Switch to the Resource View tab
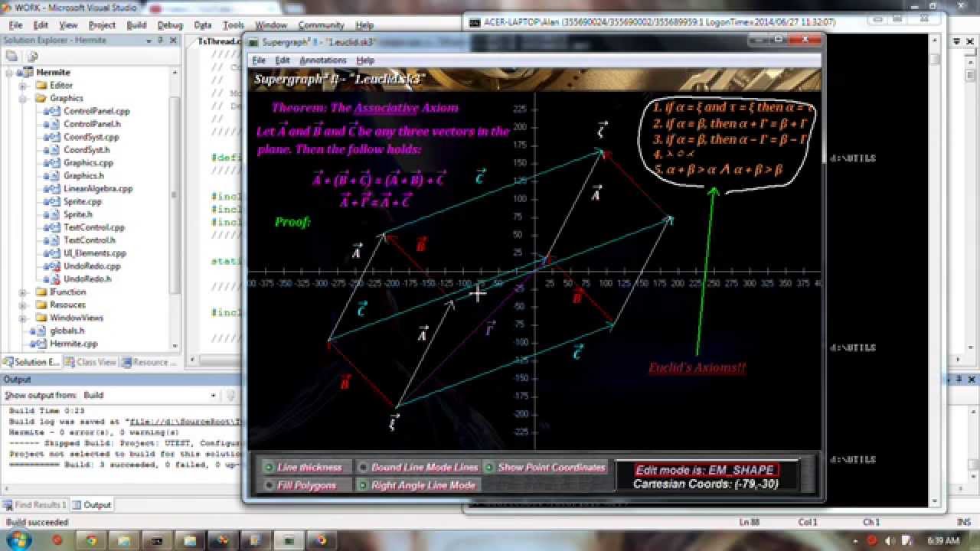This screenshot has width=980, height=551. (148, 362)
